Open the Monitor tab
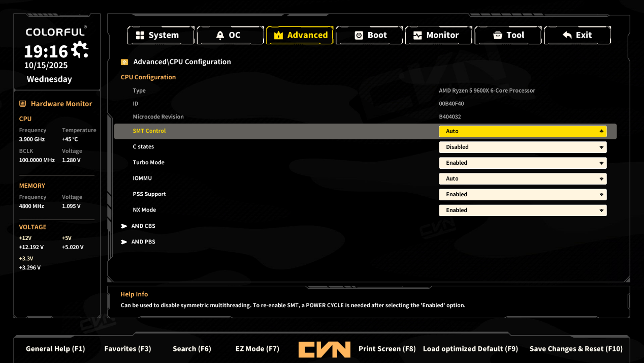Screen dimensions: 644x363 click(x=439, y=35)
